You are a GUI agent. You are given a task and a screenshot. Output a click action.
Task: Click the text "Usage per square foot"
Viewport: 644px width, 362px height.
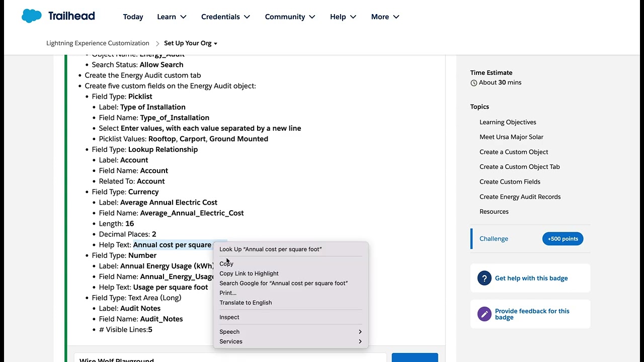(171, 287)
